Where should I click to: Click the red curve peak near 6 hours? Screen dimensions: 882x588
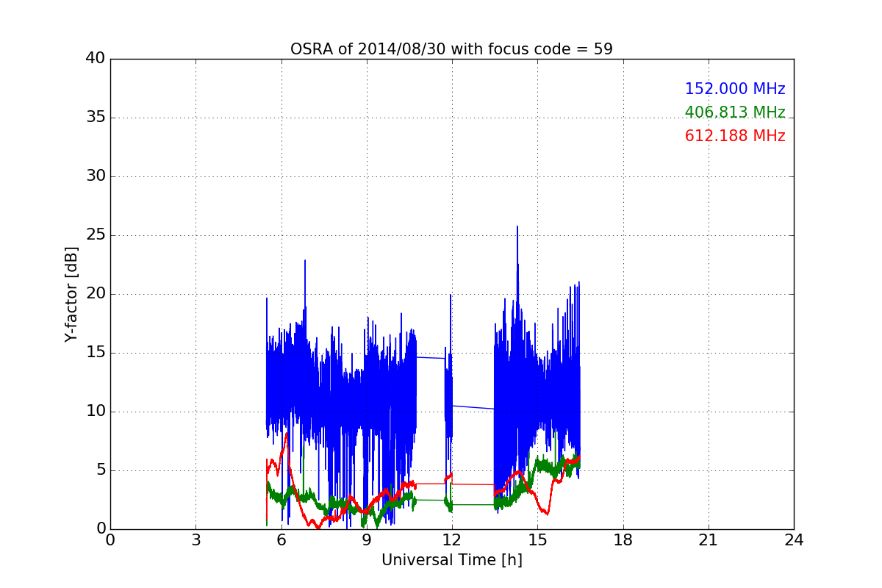click(x=287, y=434)
